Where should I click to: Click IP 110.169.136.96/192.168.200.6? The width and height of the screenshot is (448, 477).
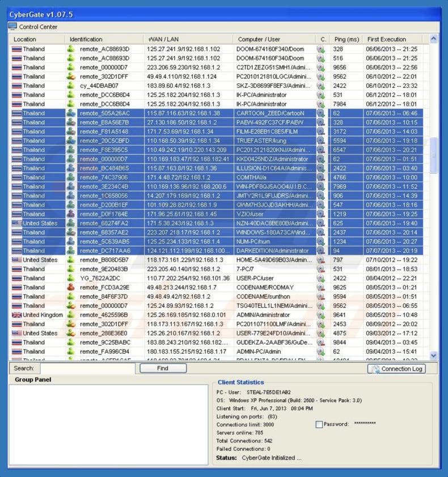click(187, 187)
